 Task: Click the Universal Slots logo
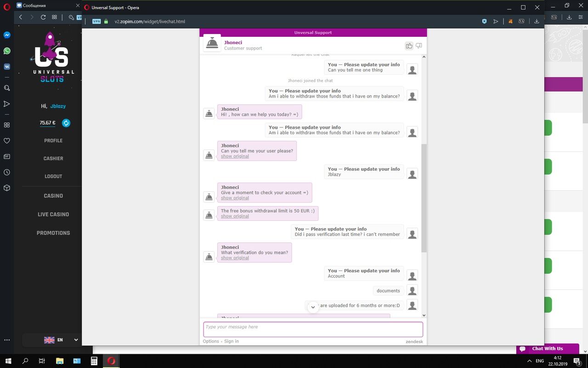tap(53, 57)
